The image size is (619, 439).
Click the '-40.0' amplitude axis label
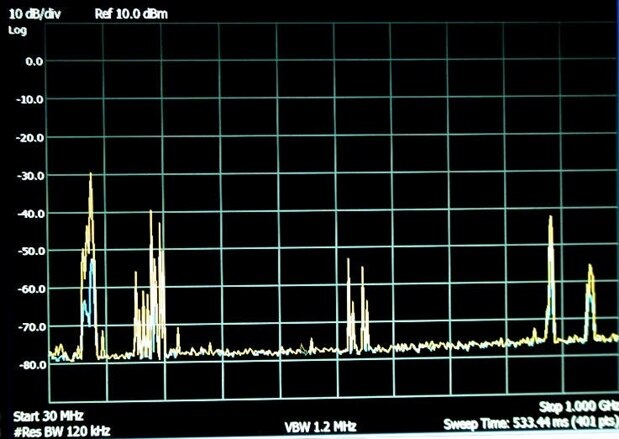tap(31, 214)
